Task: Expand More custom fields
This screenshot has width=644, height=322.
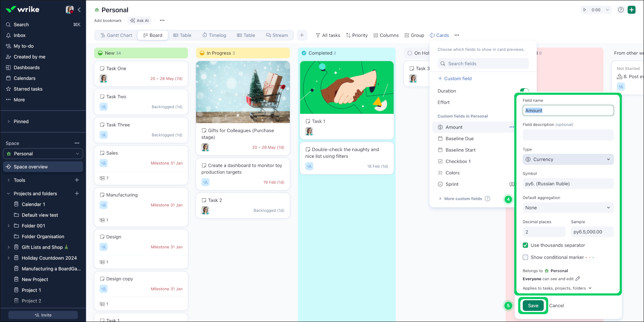Action: click(463, 199)
